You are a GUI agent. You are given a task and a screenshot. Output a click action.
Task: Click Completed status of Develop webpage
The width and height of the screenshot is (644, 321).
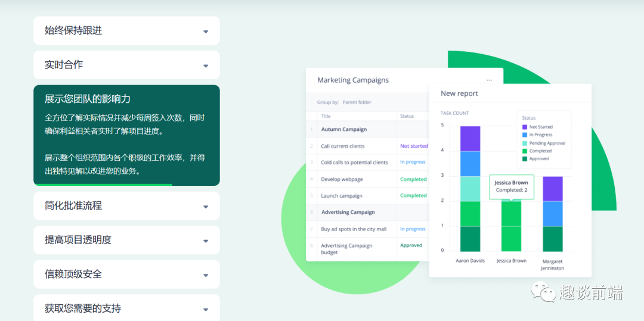tap(413, 179)
